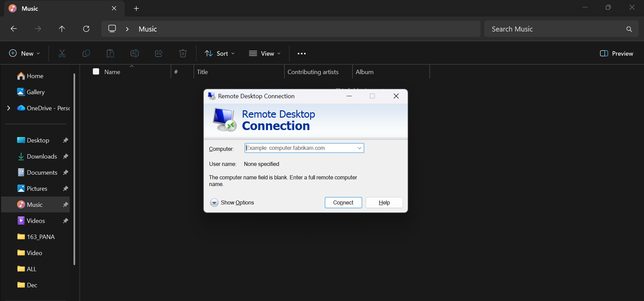Click the Delete trash can icon
Screen dimensions: 644x301
click(x=183, y=53)
